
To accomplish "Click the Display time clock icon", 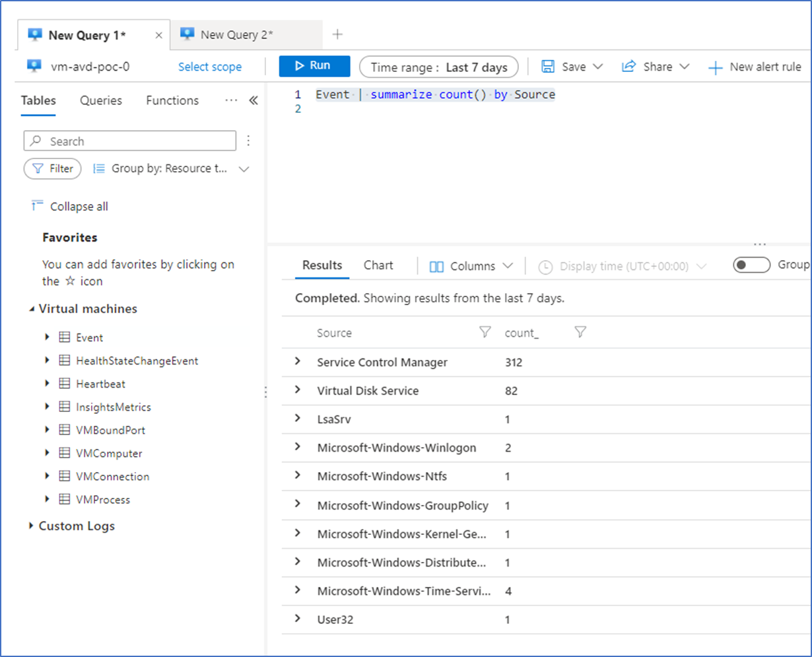I will click(545, 267).
